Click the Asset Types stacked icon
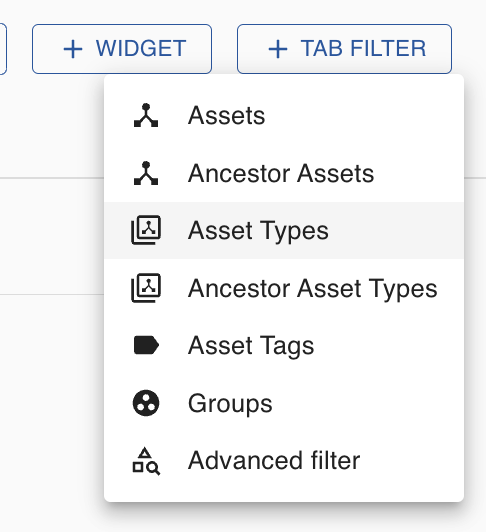 pos(146,230)
